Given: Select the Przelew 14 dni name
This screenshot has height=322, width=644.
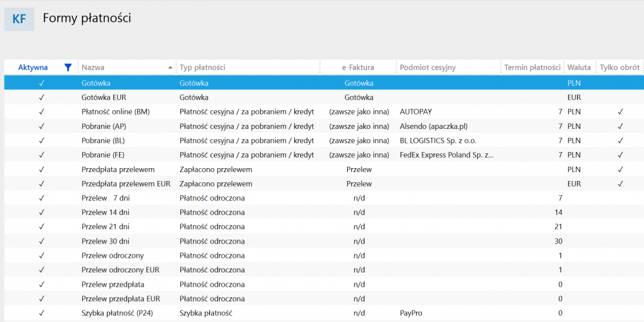Looking at the screenshot, I should click(x=106, y=213).
